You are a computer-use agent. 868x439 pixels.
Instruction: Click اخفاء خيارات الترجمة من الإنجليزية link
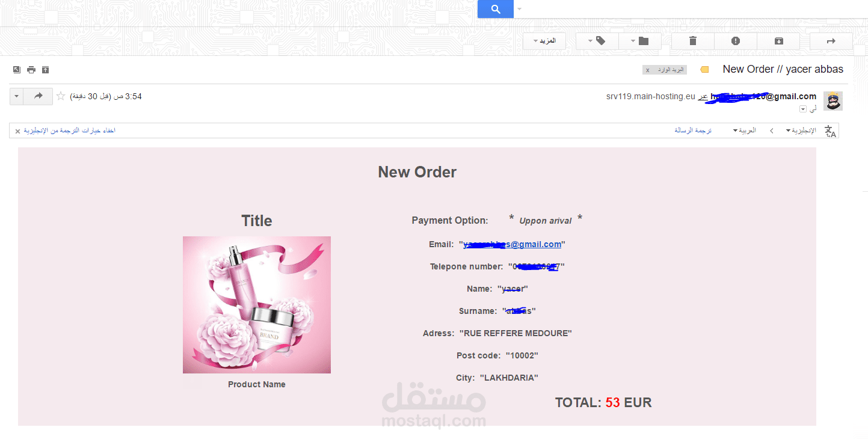tap(69, 130)
